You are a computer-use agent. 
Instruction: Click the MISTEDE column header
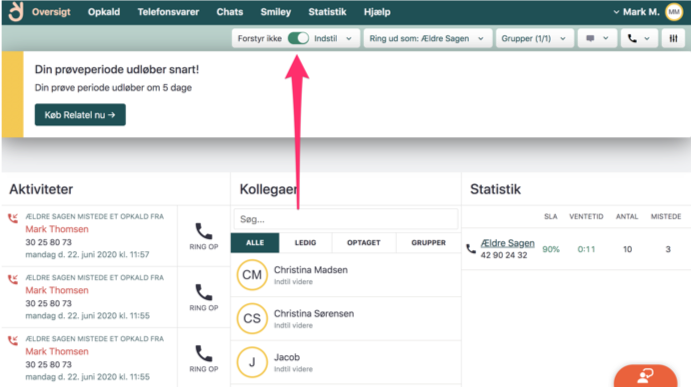click(x=666, y=216)
